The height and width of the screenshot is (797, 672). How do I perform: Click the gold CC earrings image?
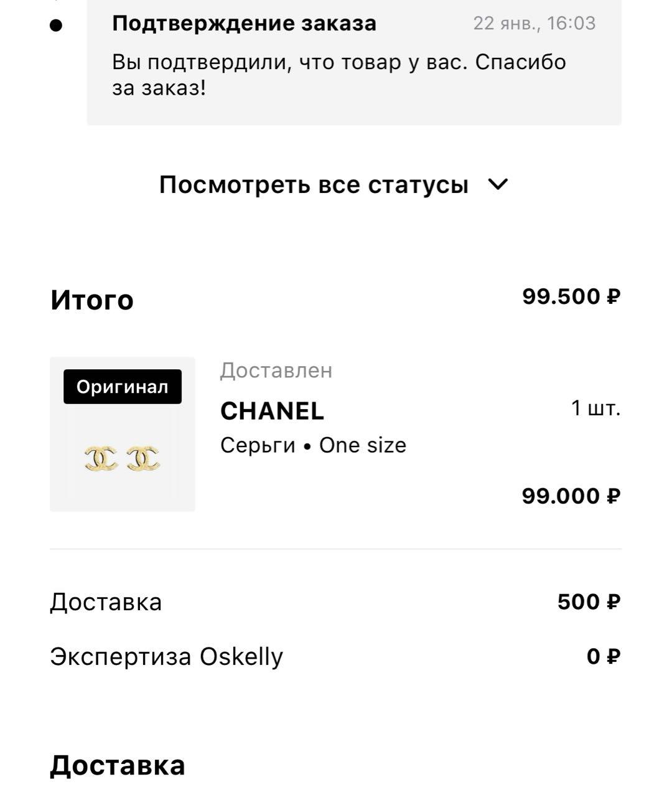[x=122, y=458]
